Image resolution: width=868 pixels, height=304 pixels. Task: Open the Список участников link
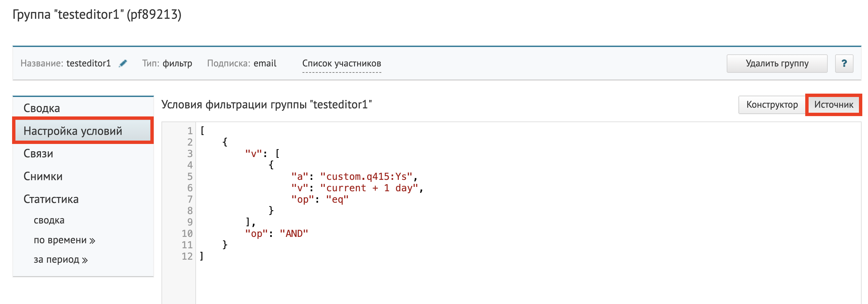(x=341, y=63)
